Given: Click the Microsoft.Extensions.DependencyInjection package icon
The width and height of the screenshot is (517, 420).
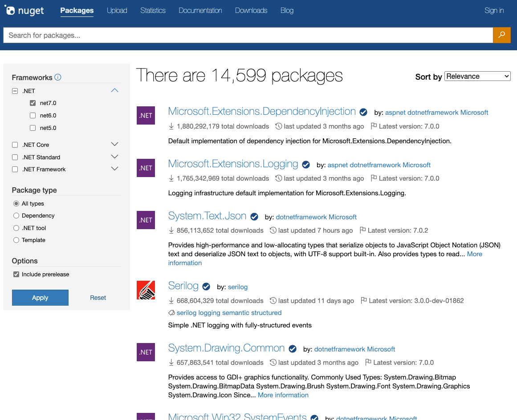Looking at the screenshot, I should click(146, 115).
